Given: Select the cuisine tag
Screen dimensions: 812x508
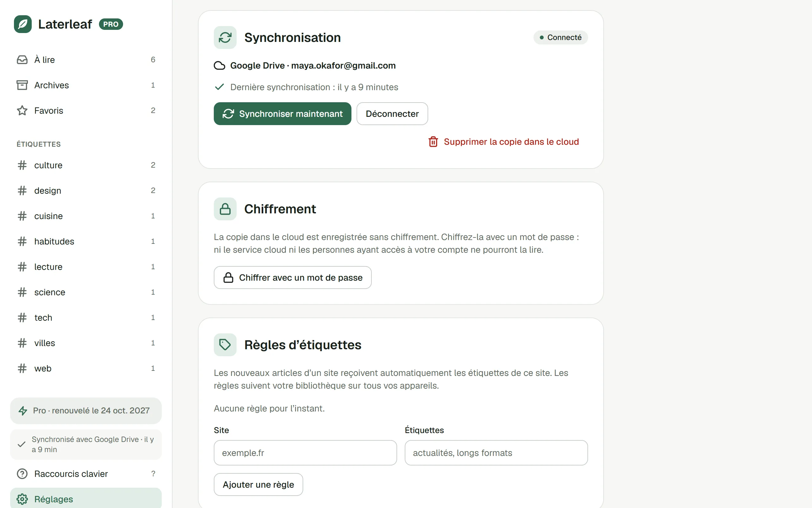Looking at the screenshot, I should [x=86, y=216].
